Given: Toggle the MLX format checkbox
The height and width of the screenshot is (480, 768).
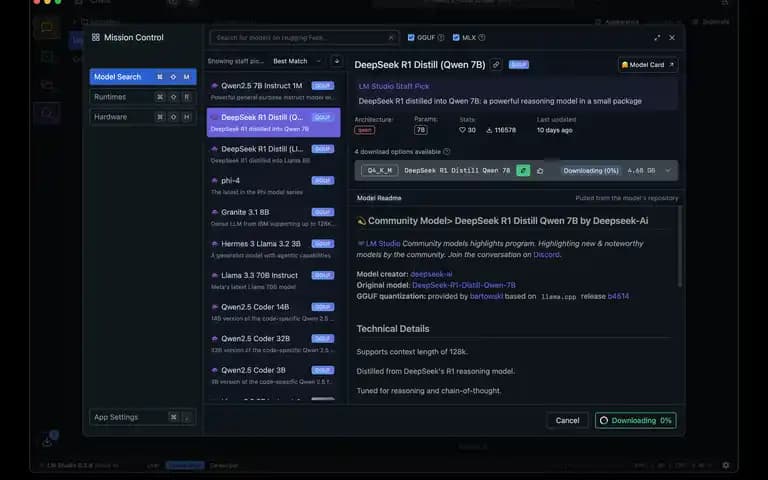Looking at the screenshot, I should pos(456,38).
